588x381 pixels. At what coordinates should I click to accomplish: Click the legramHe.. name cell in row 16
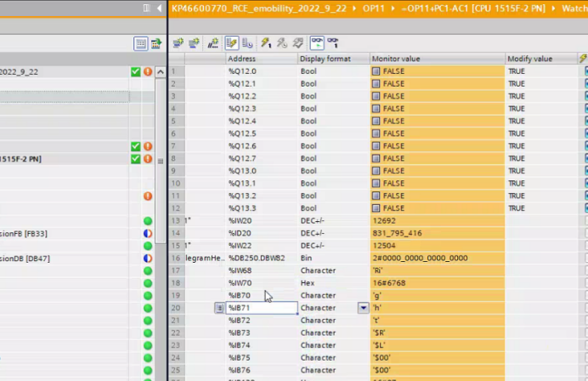click(x=205, y=258)
